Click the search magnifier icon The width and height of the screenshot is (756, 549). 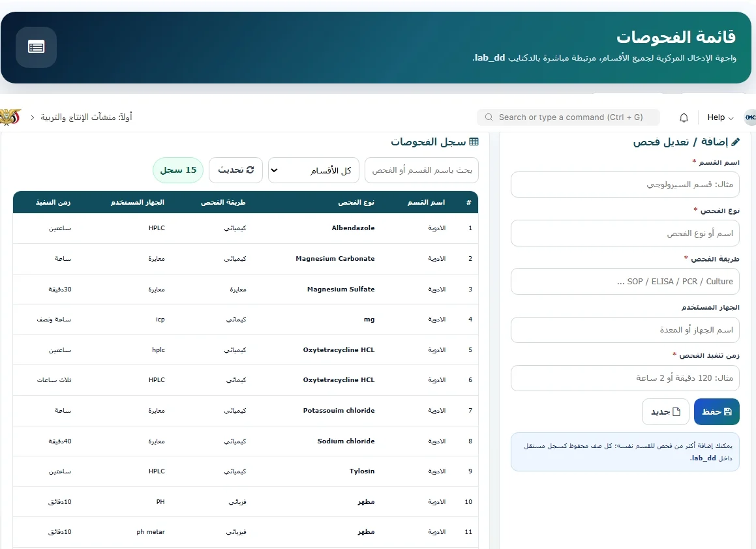(x=489, y=117)
